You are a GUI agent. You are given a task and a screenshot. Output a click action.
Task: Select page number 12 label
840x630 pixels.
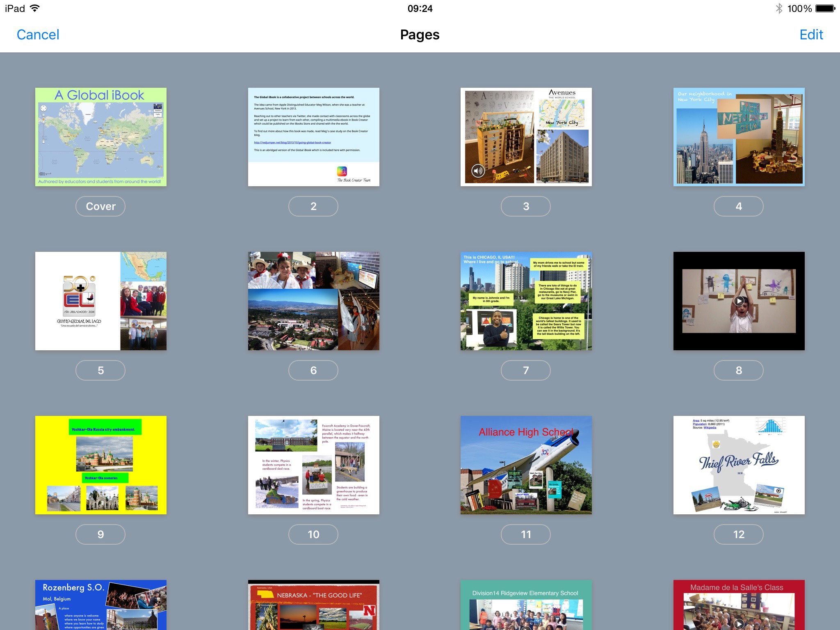point(738,534)
